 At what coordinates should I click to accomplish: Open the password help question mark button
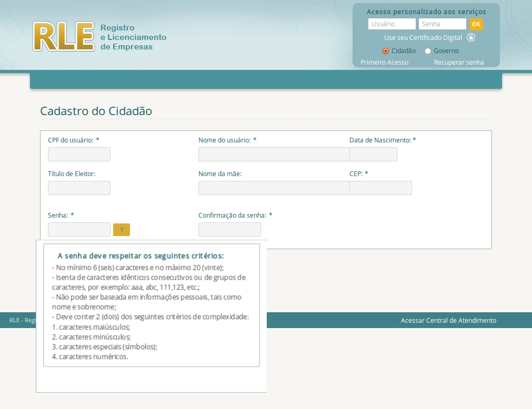(122, 230)
